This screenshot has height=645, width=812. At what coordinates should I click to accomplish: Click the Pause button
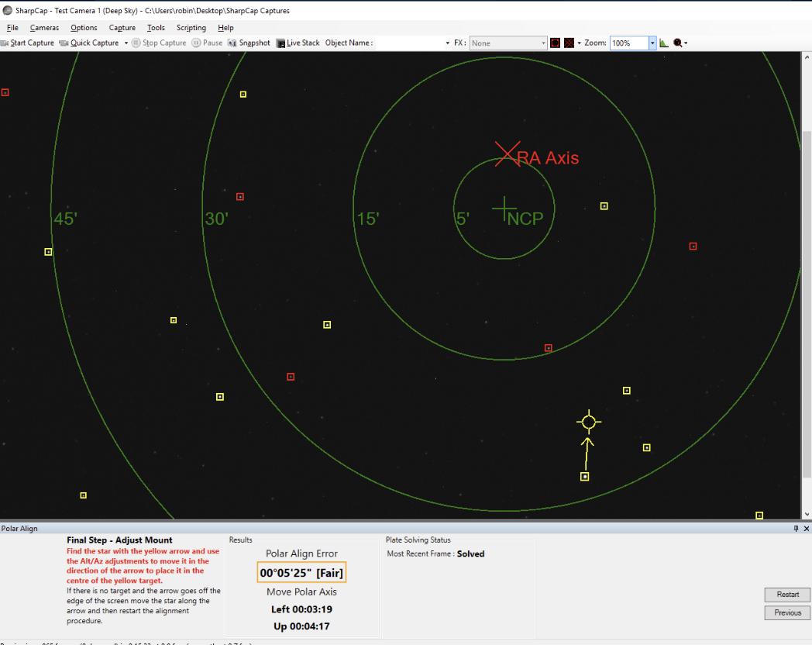point(207,43)
